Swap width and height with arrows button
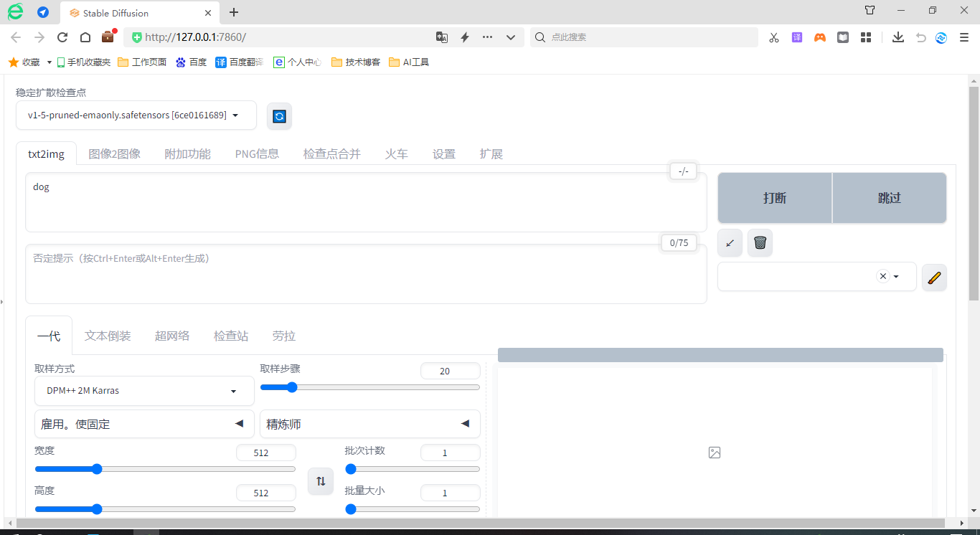980x535 pixels. pos(321,481)
